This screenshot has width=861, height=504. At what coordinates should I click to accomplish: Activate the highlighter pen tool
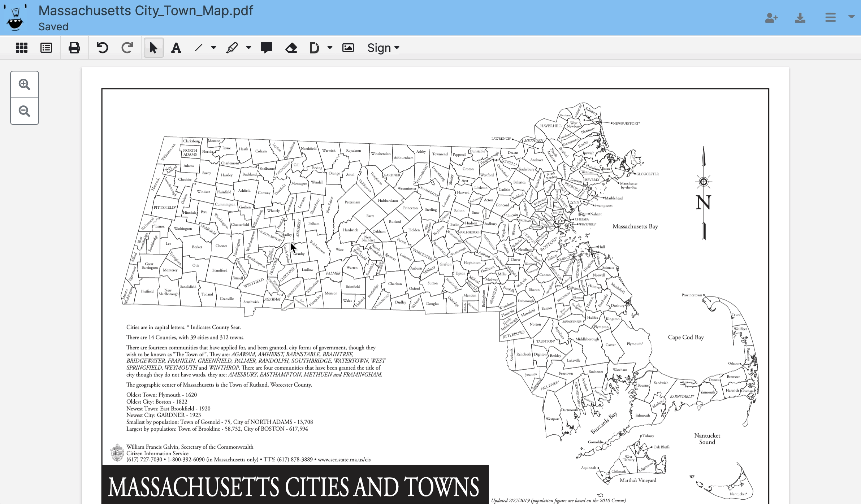click(x=232, y=48)
